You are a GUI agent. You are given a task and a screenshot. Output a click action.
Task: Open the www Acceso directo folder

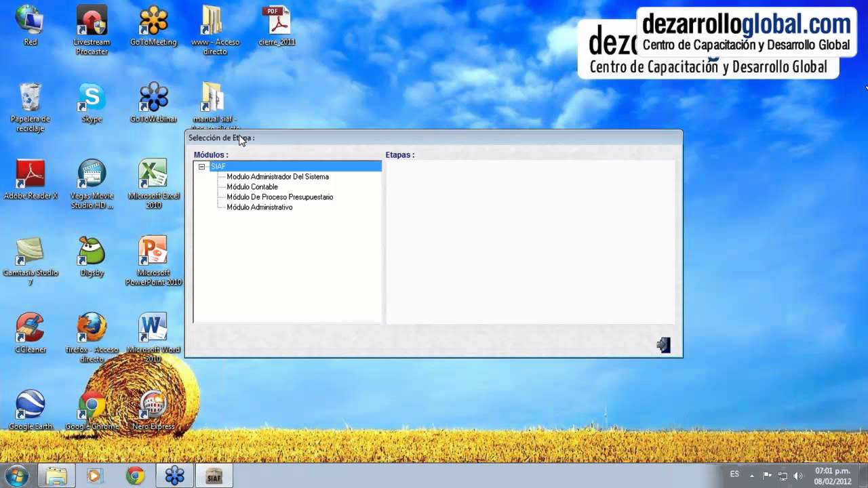pos(214,30)
